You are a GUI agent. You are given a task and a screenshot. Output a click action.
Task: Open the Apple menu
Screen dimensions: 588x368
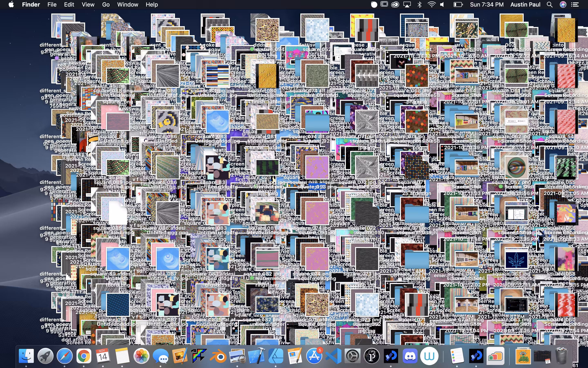pos(11,4)
